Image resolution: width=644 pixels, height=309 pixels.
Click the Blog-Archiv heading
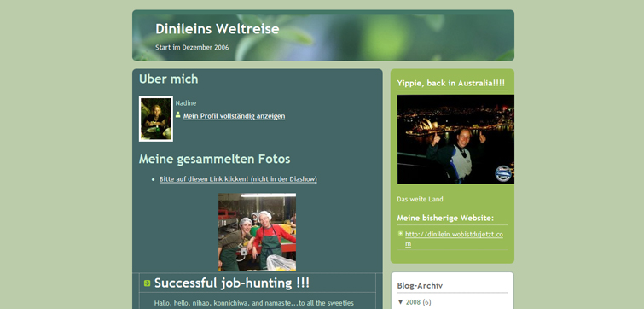point(420,286)
